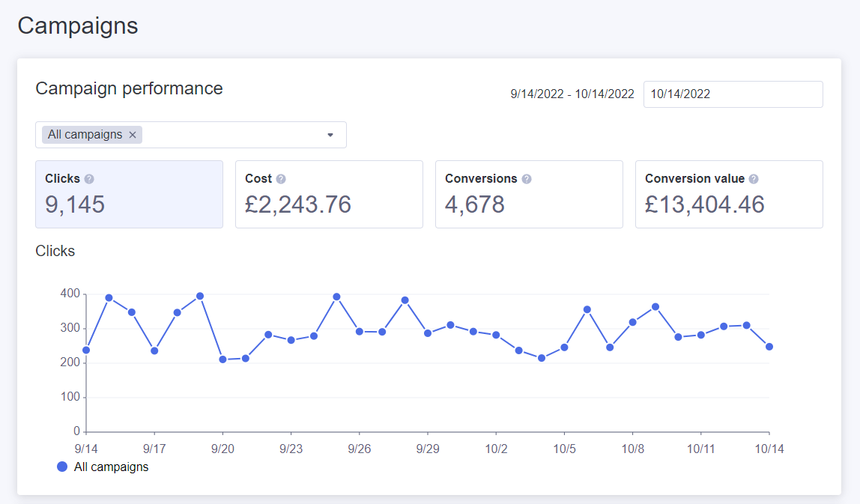Click the first data point at 9/14
Image resolution: width=860 pixels, height=504 pixels.
pyautogui.click(x=86, y=350)
